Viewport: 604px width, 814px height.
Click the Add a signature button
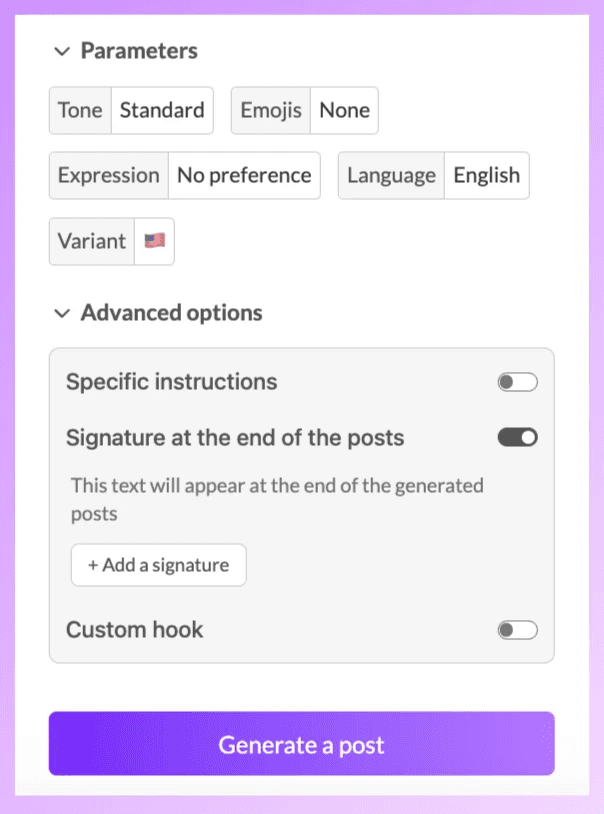tap(159, 565)
